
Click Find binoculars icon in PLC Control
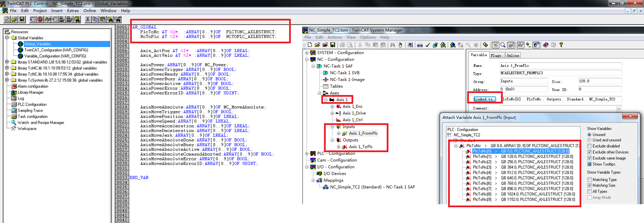110,19
